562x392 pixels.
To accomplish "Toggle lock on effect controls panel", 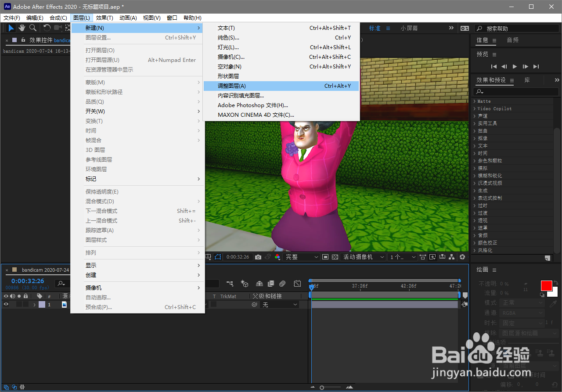I will coord(23,40).
